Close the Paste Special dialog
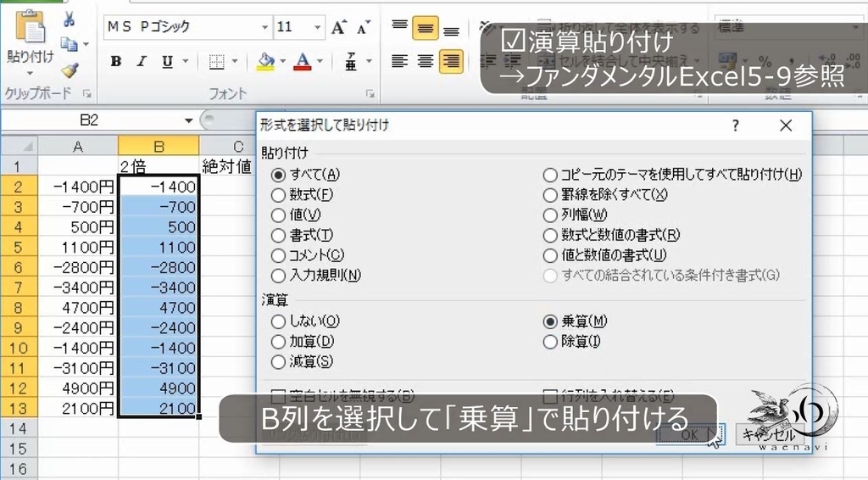868x480 pixels. pos(786,126)
